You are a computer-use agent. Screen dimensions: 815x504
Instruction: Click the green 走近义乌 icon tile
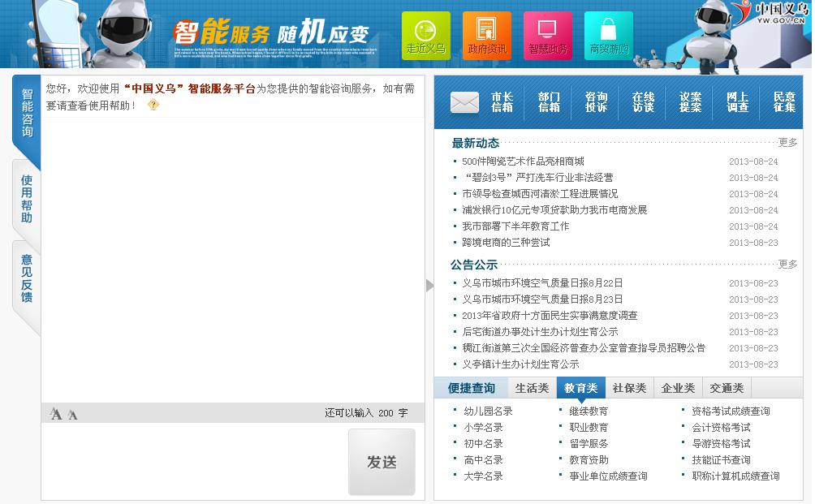click(x=425, y=36)
